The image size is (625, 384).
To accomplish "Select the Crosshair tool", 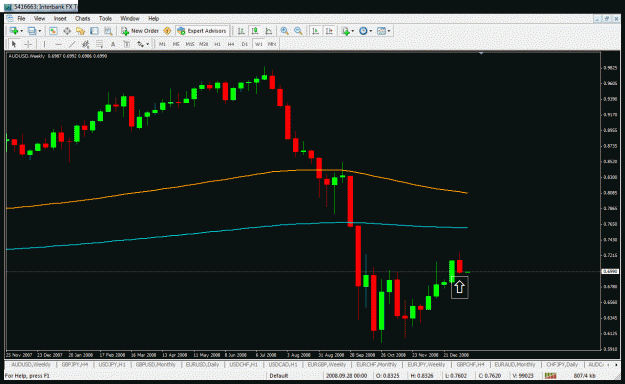I will click(x=28, y=44).
